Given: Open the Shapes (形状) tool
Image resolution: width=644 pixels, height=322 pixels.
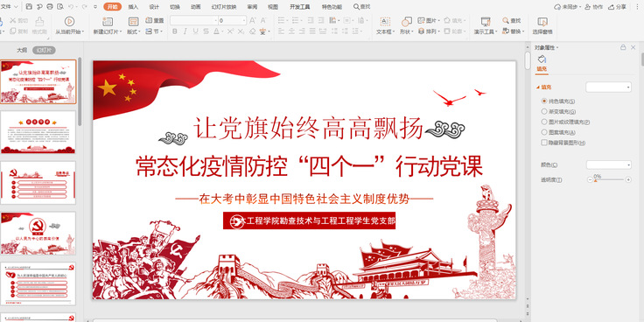Looking at the screenshot, I should [x=406, y=22].
